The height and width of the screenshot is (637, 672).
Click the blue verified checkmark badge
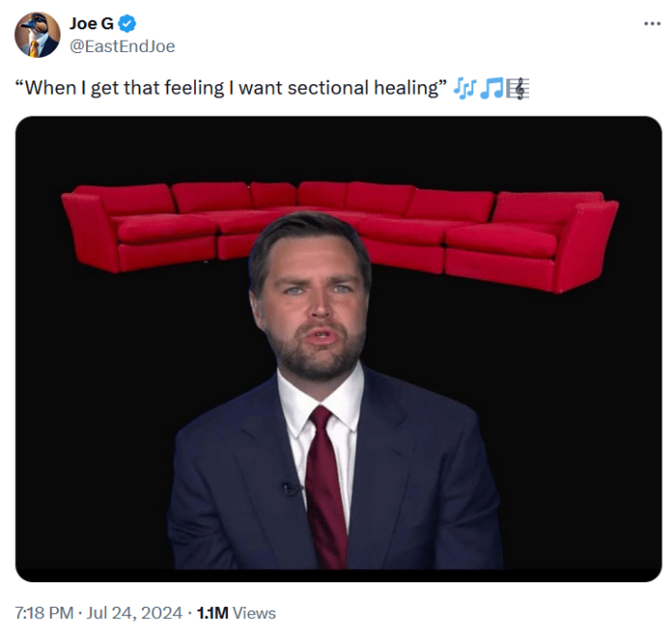pyautogui.click(x=128, y=24)
